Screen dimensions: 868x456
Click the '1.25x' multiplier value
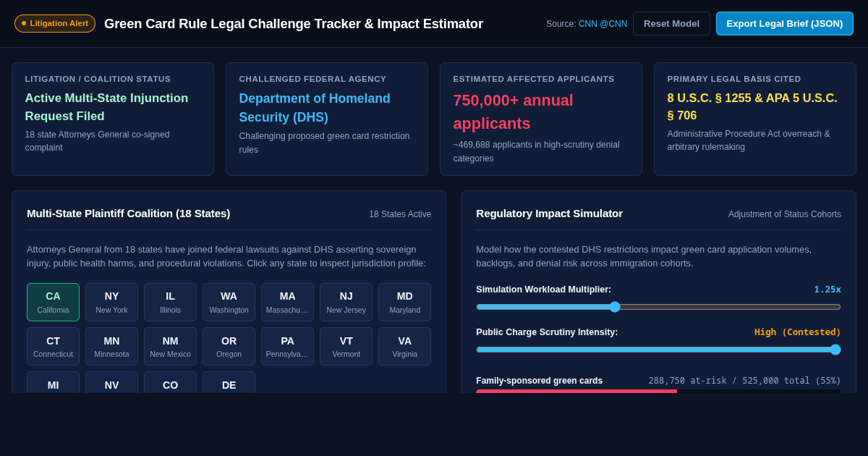(827, 290)
